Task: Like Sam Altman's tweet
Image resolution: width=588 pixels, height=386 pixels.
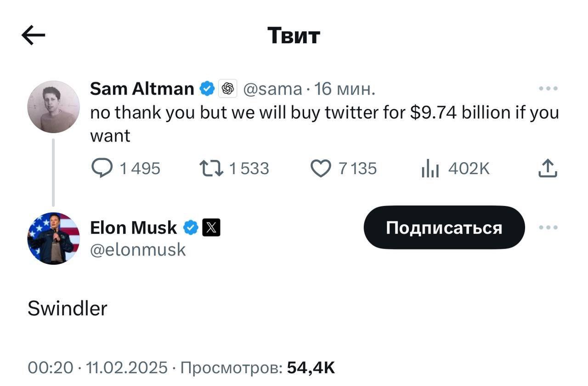Action: [x=320, y=169]
